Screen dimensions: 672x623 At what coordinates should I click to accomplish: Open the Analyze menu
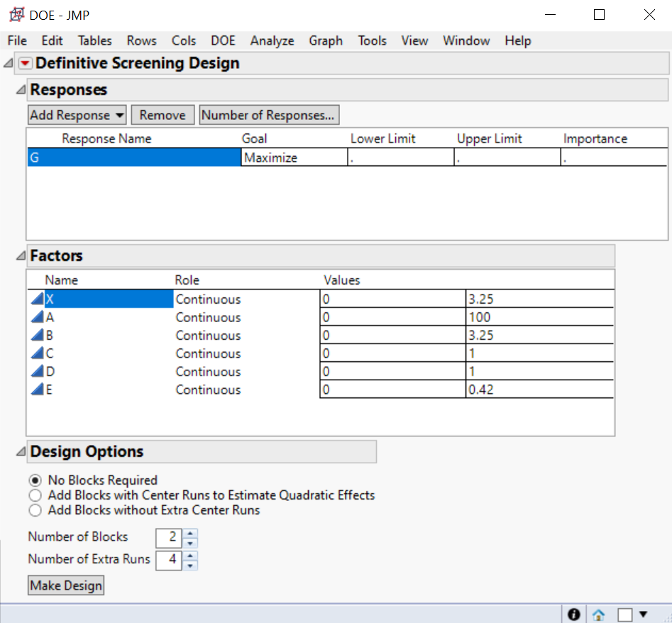click(x=272, y=40)
